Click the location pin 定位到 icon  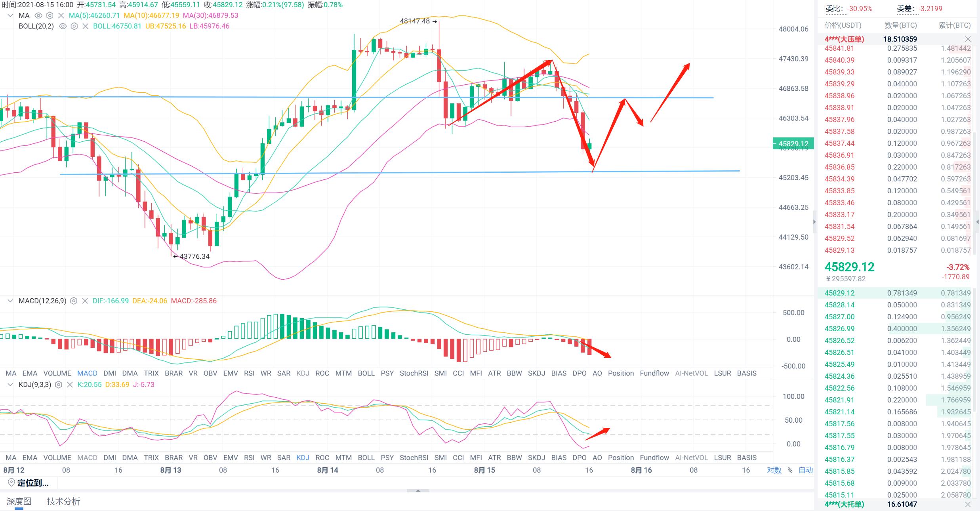11,482
